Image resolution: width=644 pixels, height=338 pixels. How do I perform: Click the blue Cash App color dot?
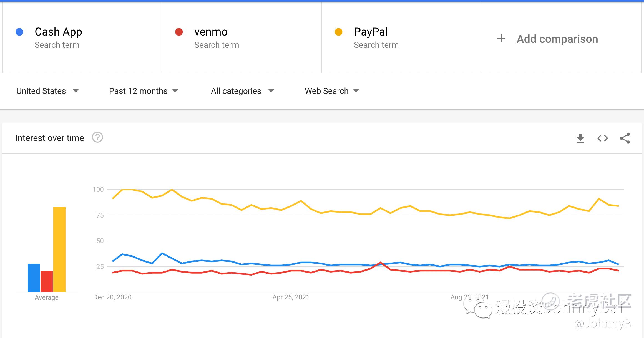[19, 32]
